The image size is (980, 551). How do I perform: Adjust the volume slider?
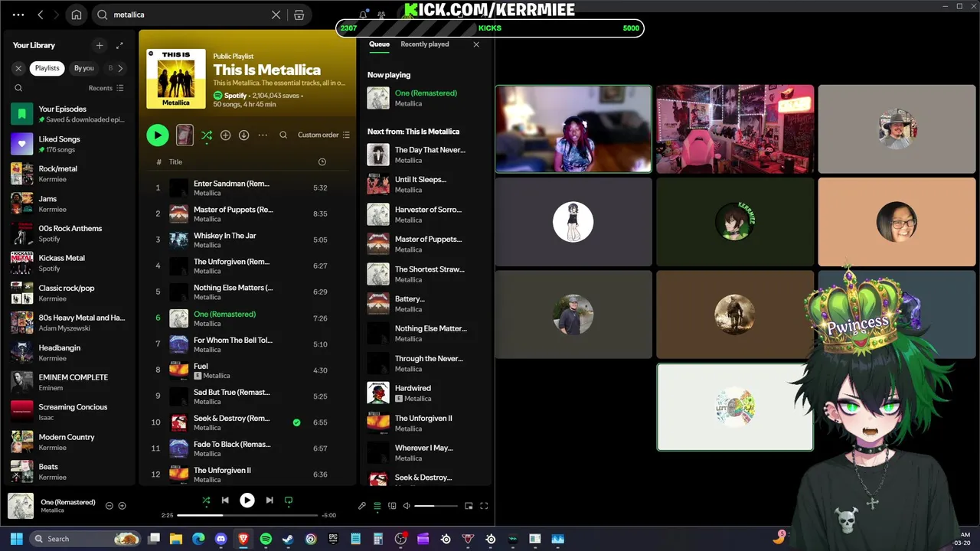pos(436,506)
